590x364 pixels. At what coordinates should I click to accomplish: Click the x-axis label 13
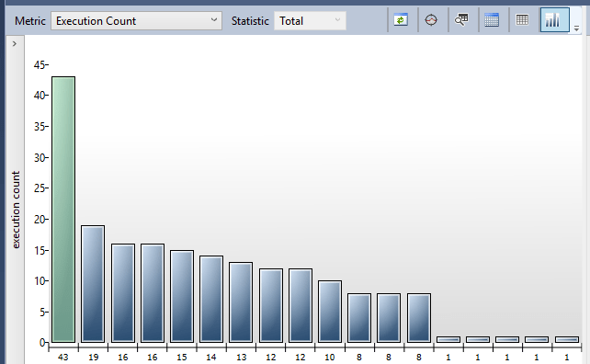tap(241, 357)
